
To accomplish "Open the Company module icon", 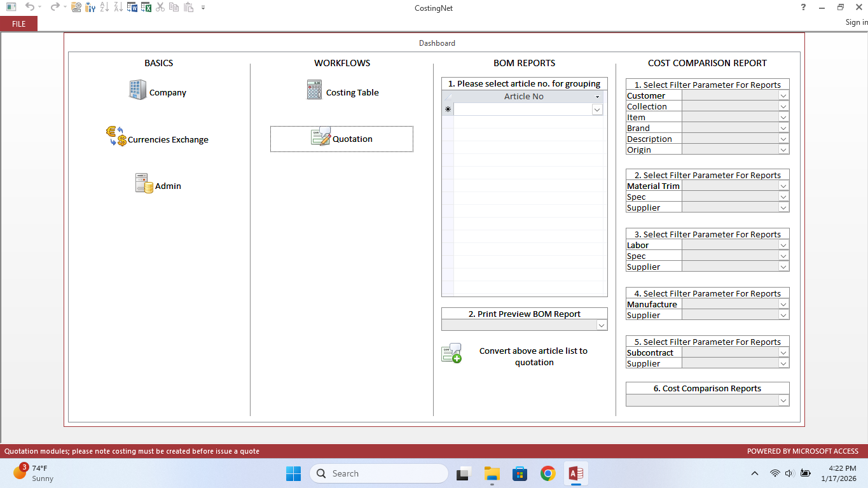I will point(137,90).
